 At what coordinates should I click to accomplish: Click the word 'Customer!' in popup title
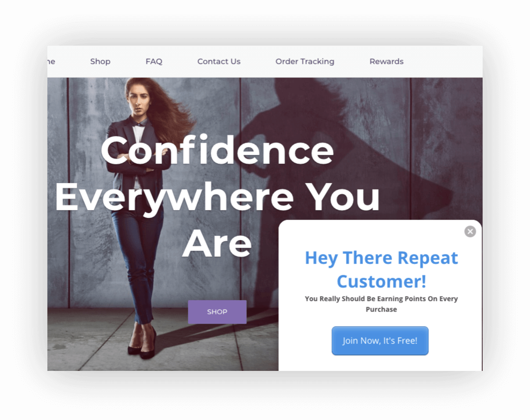click(x=381, y=281)
